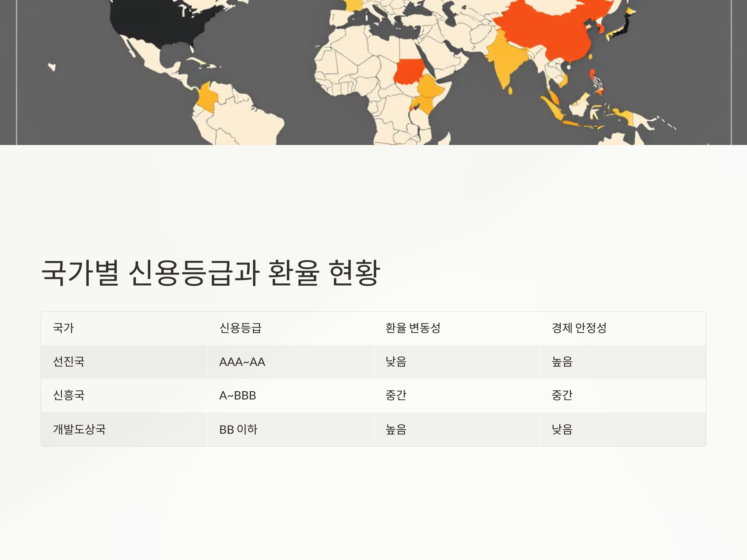Click the A~BBB rating cell
The image size is (747, 560).
tap(237, 395)
